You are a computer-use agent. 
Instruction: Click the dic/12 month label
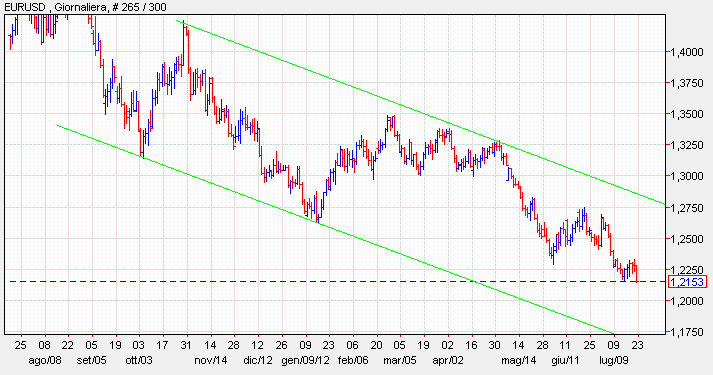tap(258, 360)
